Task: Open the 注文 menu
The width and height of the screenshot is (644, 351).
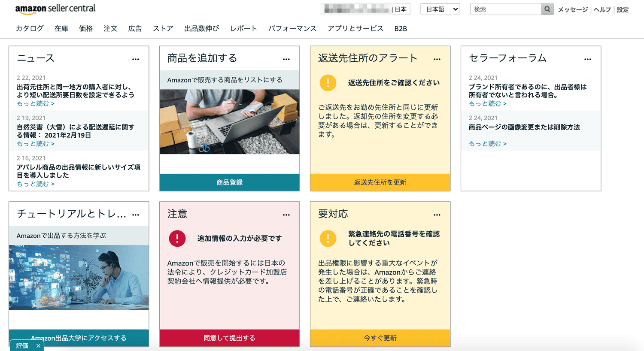Action: pyautogui.click(x=110, y=28)
